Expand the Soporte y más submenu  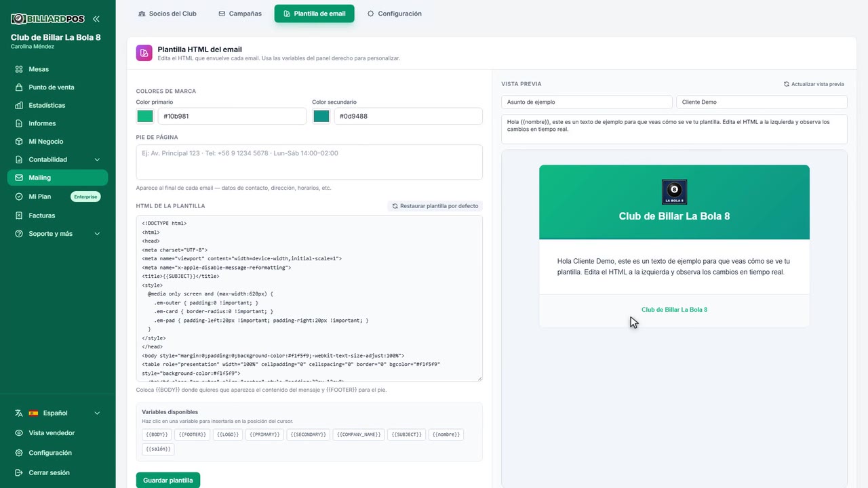[97, 234]
